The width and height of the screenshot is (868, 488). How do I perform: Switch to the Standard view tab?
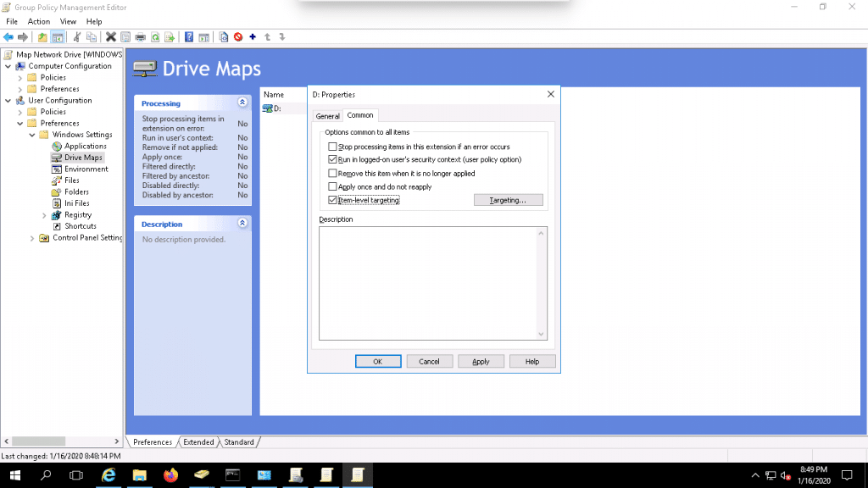[x=239, y=442]
